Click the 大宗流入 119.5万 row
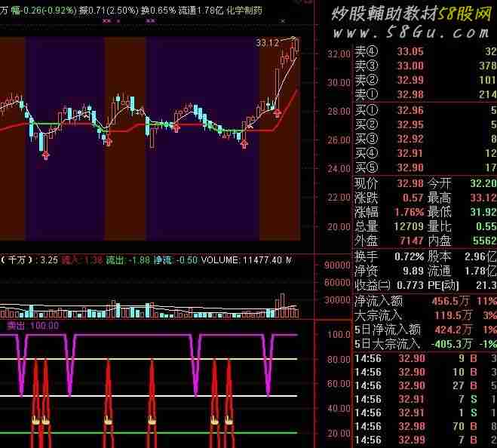Viewport: 497px width, 448px height. pyautogui.click(x=425, y=315)
